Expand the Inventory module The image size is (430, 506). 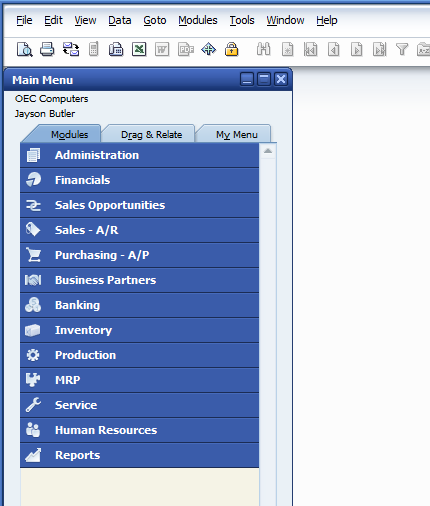point(139,330)
